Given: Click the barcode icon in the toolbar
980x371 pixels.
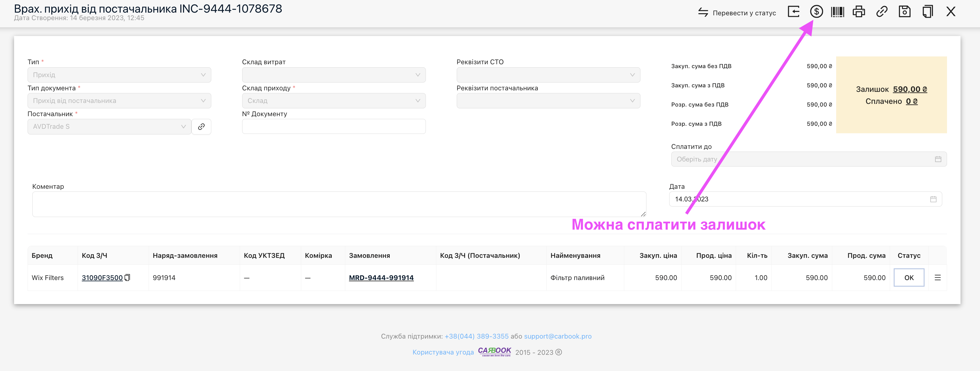Looking at the screenshot, I should pos(837,12).
